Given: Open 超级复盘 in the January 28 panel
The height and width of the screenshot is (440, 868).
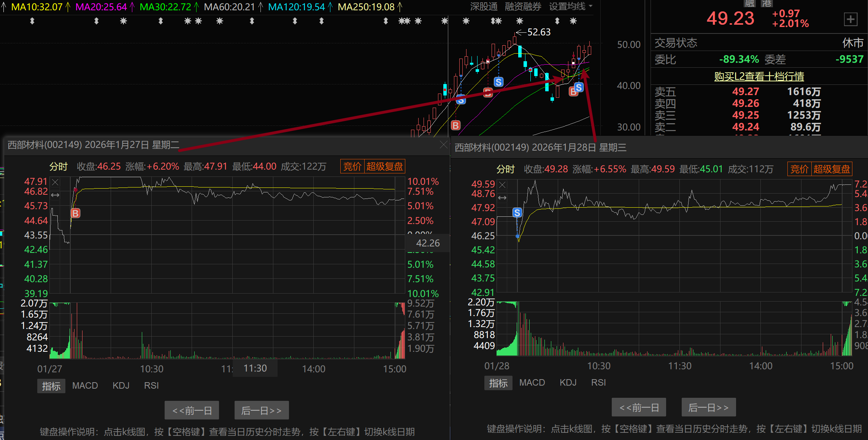Looking at the screenshot, I should click(832, 169).
